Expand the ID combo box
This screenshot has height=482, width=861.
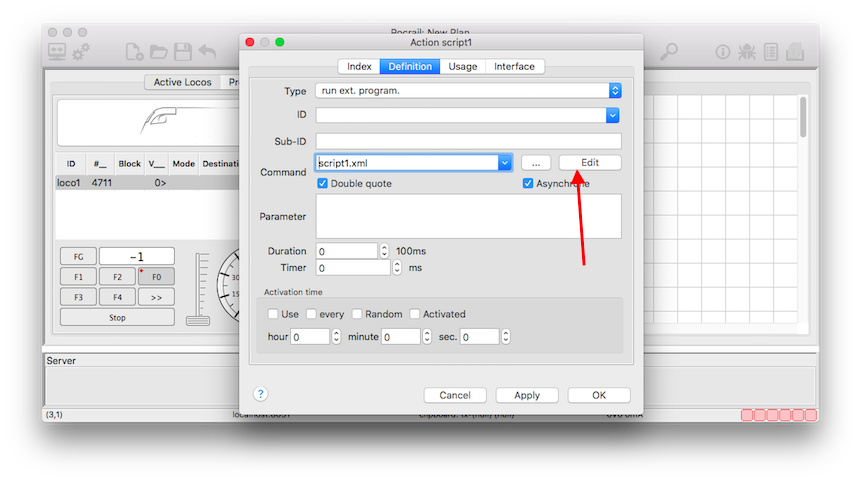[x=613, y=116]
